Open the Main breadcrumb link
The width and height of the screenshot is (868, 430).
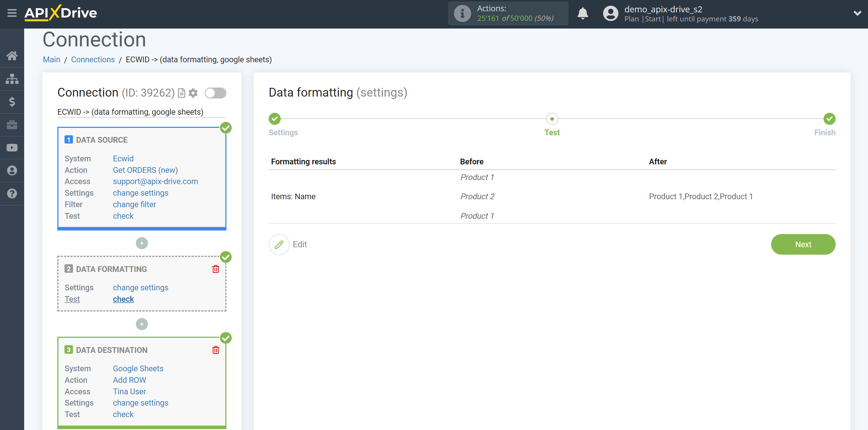coord(52,60)
